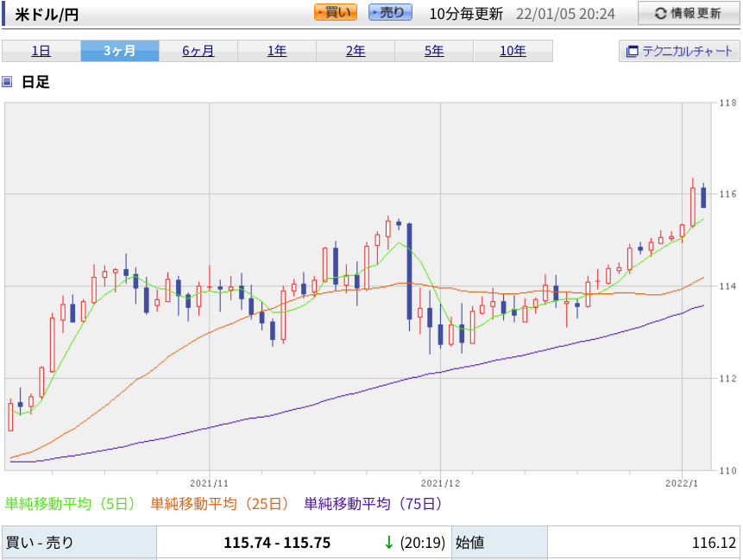743x560 pixels.
Task: Click the 10分毎更新 label
Action: [x=466, y=14]
